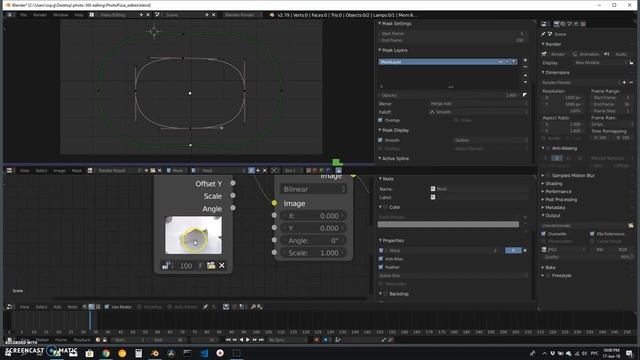The width and height of the screenshot is (640, 360).
Task: Open the Falloff Smooth dropdown
Action: click(477, 112)
